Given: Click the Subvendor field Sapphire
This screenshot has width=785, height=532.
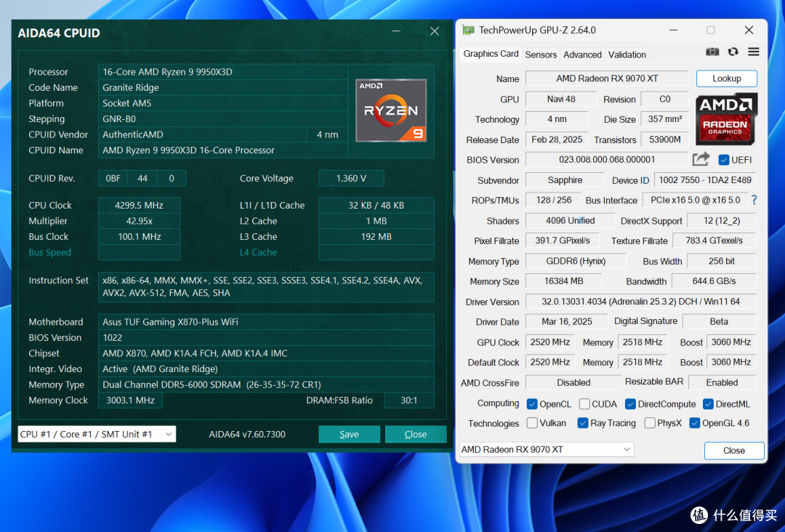Looking at the screenshot, I should pyautogui.click(x=565, y=180).
